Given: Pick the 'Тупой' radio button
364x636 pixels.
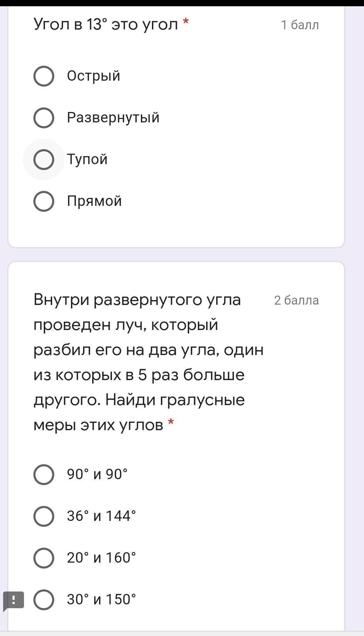Looking at the screenshot, I should point(44,160).
